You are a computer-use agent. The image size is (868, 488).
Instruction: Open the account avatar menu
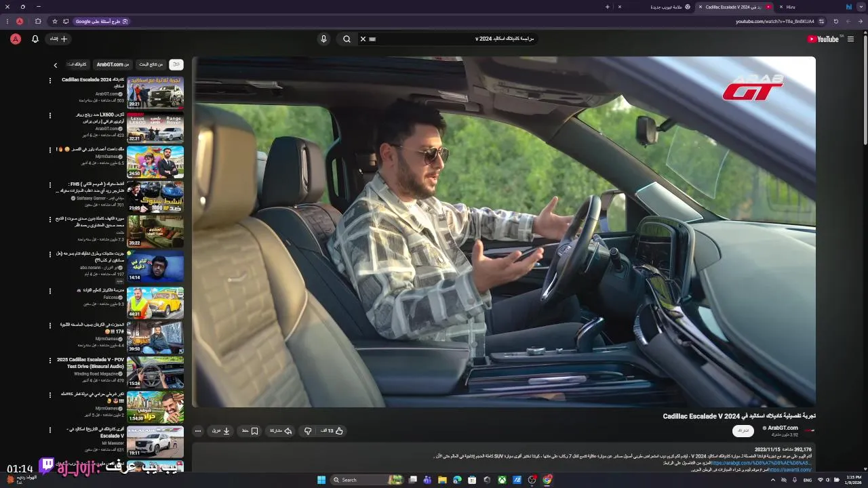(16, 39)
